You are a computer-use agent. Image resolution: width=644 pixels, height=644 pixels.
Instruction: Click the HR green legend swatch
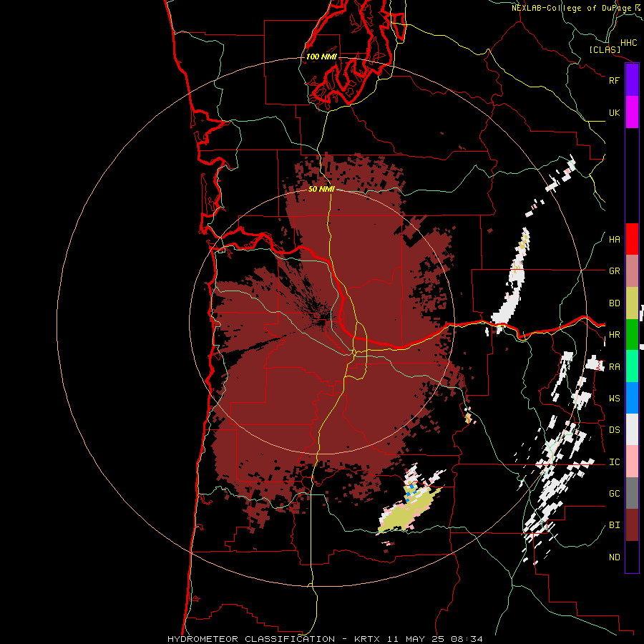click(x=632, y=335)
